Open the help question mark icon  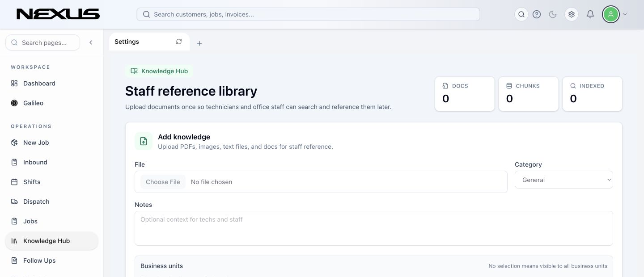pyautogui.click(x=537, y=14)
